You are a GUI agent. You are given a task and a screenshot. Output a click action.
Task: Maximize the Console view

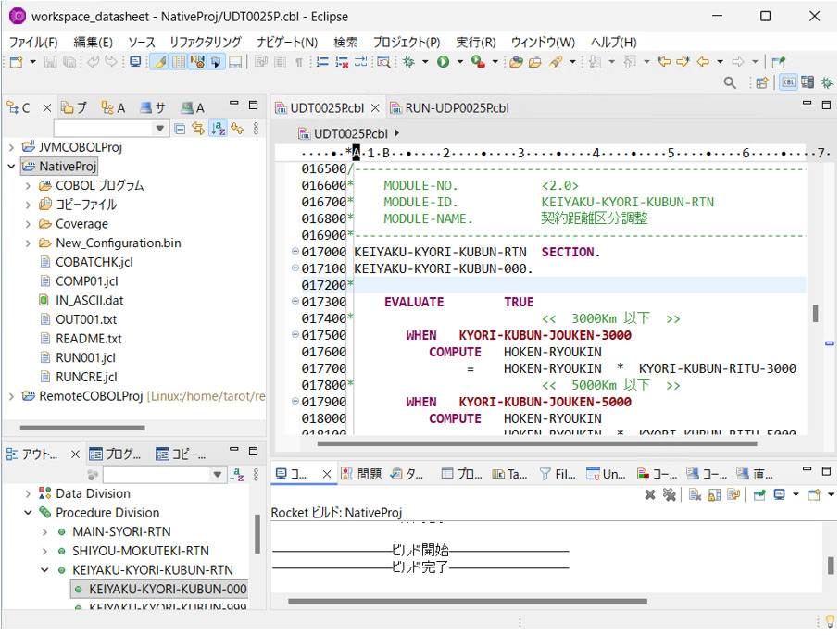(826, 470)
